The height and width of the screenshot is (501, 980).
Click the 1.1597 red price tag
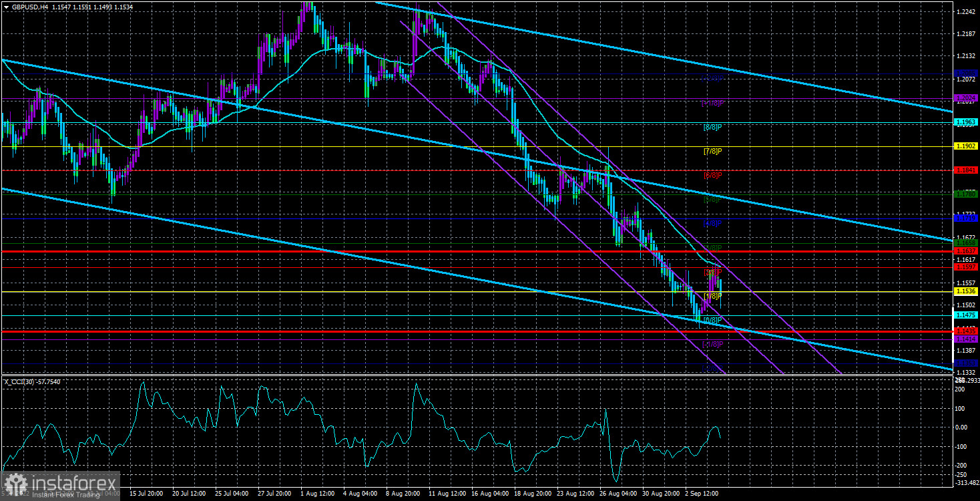(x=966, y=267)
